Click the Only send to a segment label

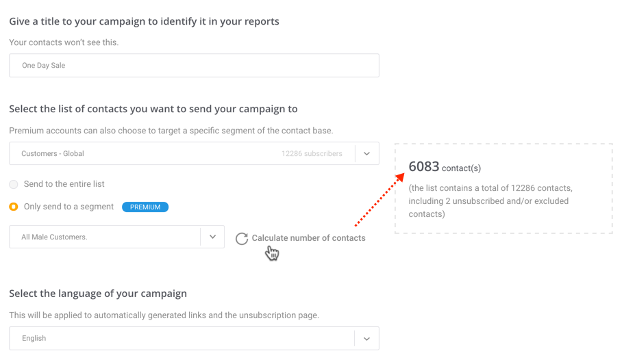pyautogui.click(x=69, y=207)
